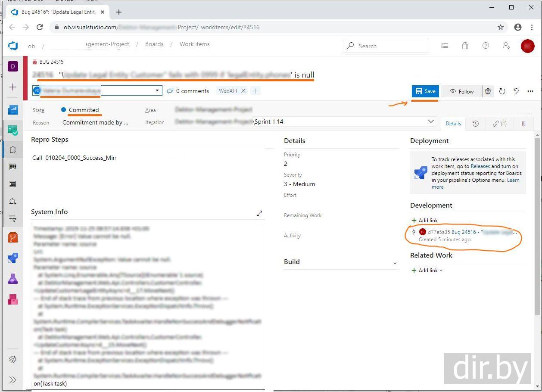Open the assigned-to dropdown
The image size is (542, 392).
pyautogui.click(x=158, y=91)
